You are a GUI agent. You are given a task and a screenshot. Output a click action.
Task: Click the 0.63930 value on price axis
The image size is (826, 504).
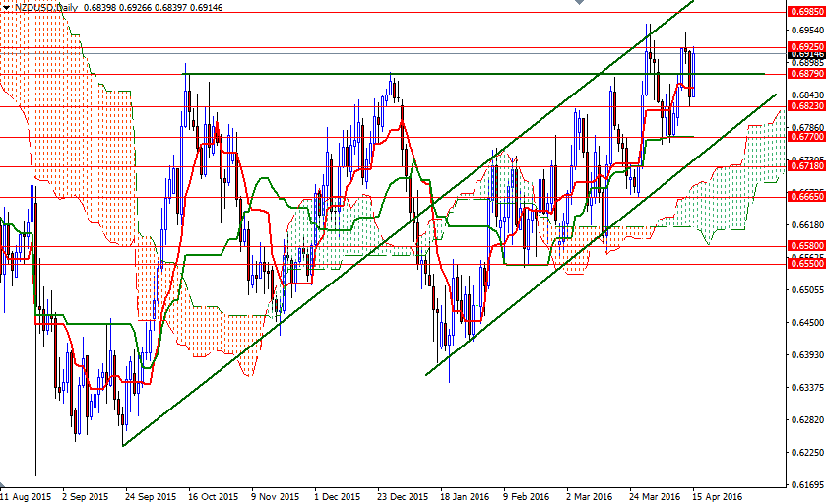(x=807, y=355)
